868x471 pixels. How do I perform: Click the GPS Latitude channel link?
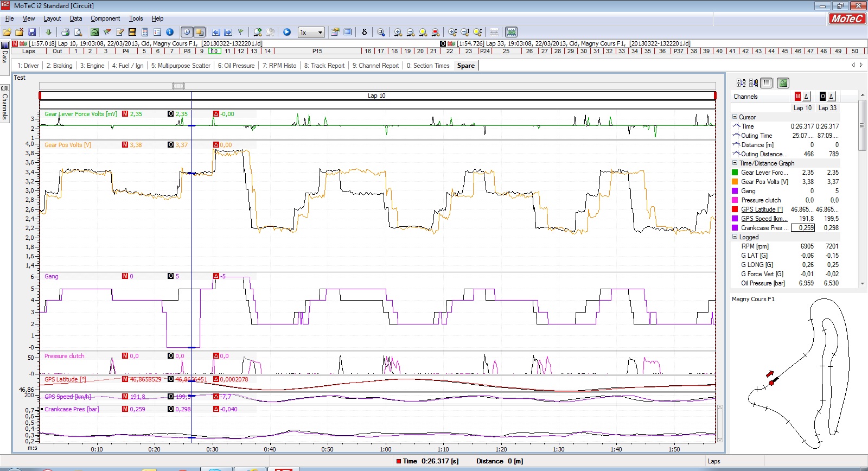coord(762,209)
